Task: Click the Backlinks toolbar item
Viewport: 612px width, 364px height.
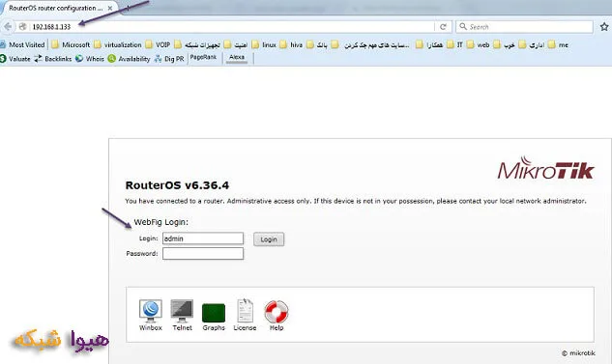Action: click(52, 59)
